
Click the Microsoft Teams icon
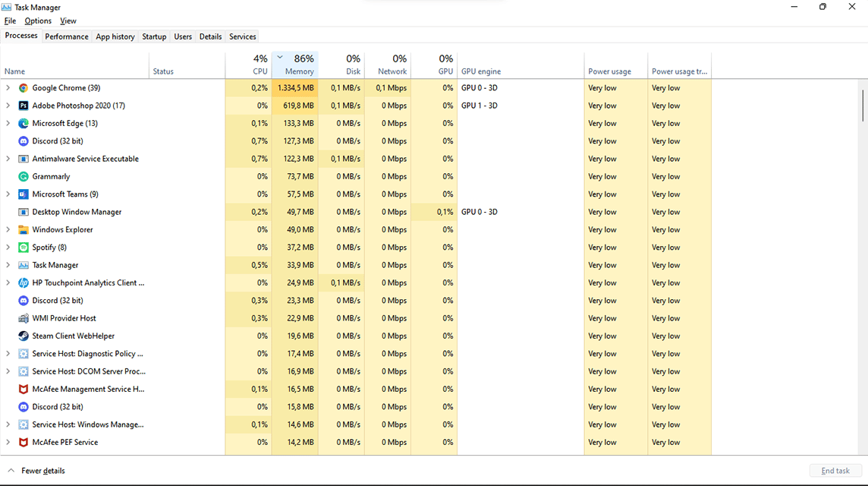click(x=24, y=194)
